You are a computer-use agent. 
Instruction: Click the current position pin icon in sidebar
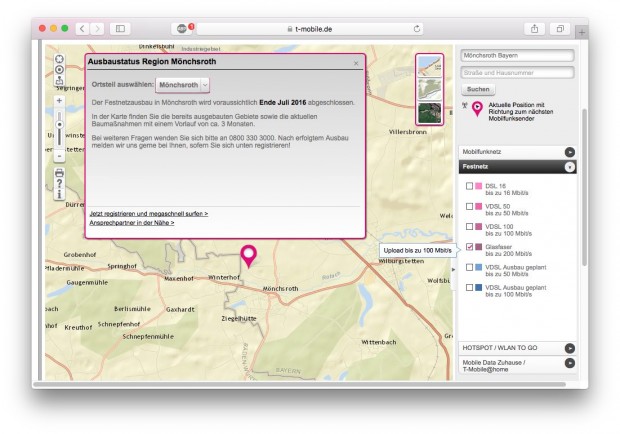(x=478, y=109)
